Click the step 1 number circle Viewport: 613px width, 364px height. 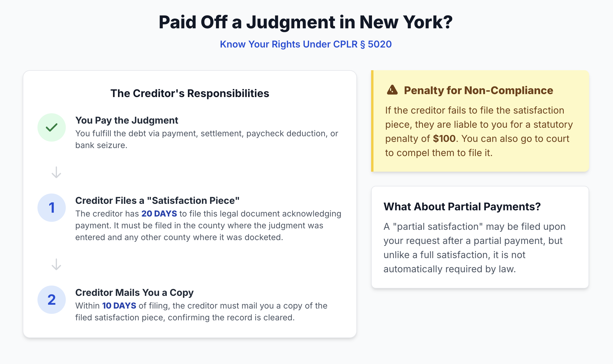pyautogui.click(x=52, y=208)
